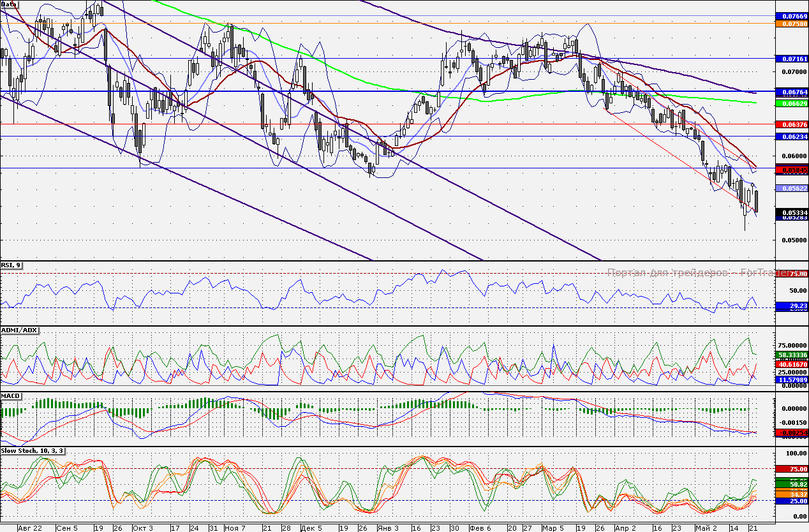Select the red 40.61670 ADX value tag

pos(791,364)
